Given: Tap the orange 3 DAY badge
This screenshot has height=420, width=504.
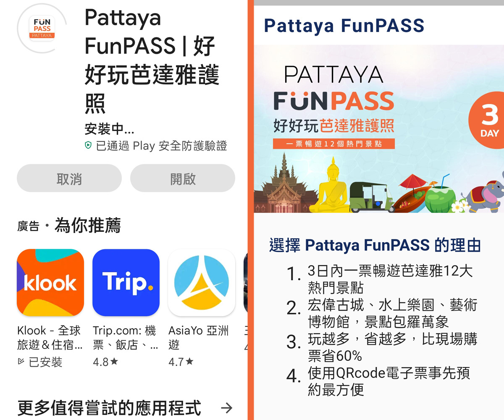Looking at the screenshot, I should point(487,120).
